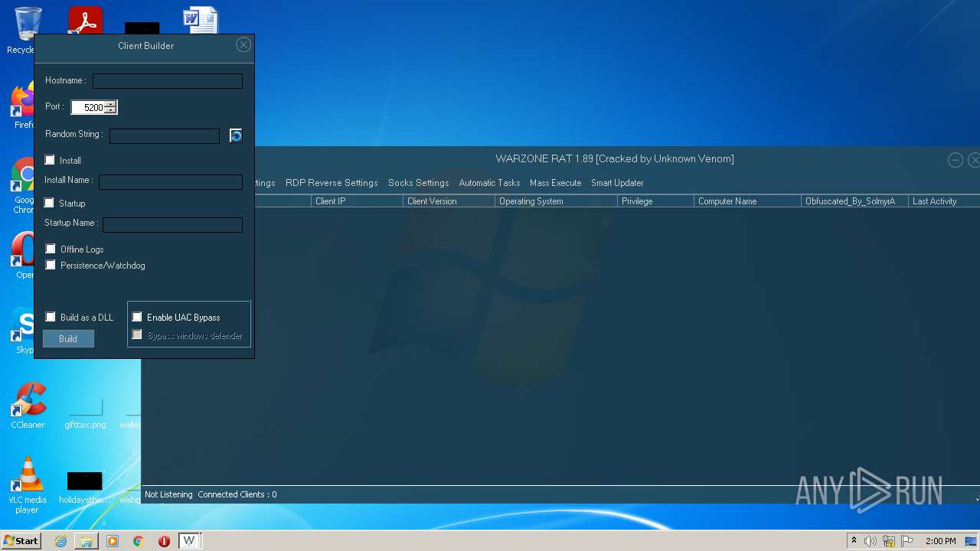
Task: Click the taskbar clock showing 2:00 PM
Action: click(x=940, y=541)
